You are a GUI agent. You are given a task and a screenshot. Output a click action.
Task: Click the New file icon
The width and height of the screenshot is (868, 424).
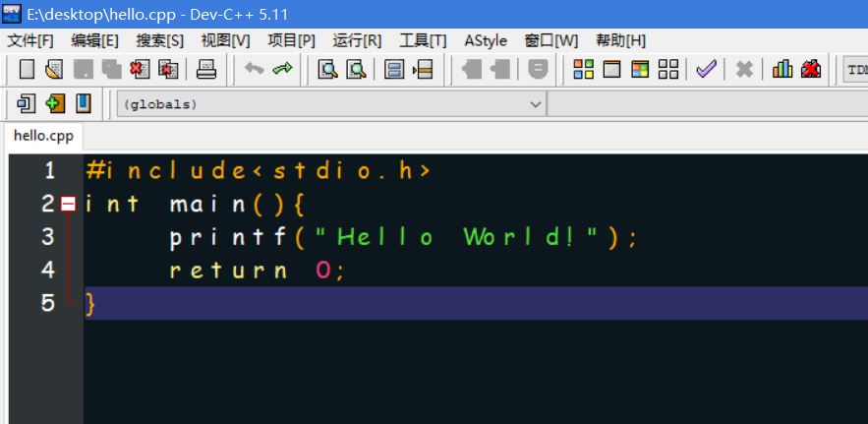(27, 70)
